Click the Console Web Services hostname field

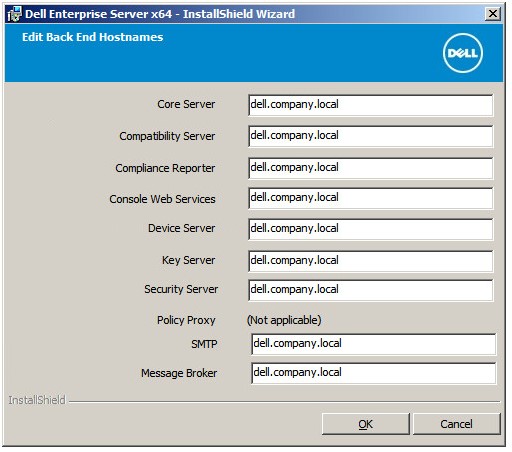coord(370,198)
